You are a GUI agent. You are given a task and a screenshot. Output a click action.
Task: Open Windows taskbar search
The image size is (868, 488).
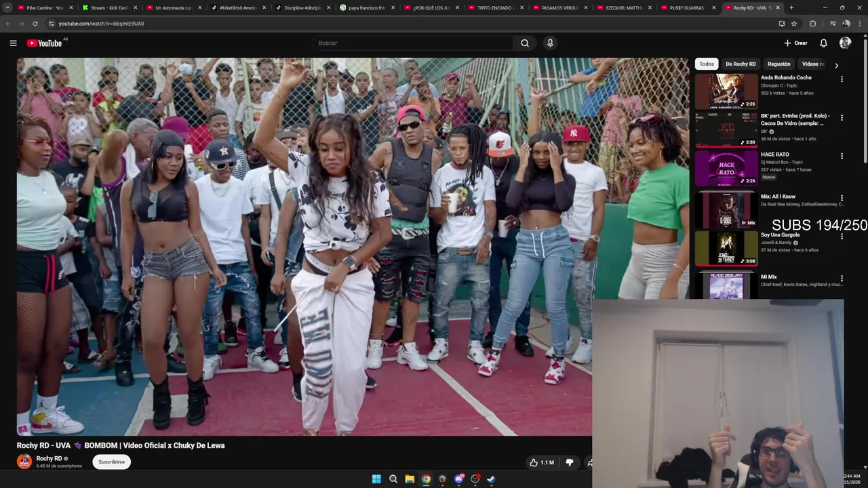click(393, 479)
